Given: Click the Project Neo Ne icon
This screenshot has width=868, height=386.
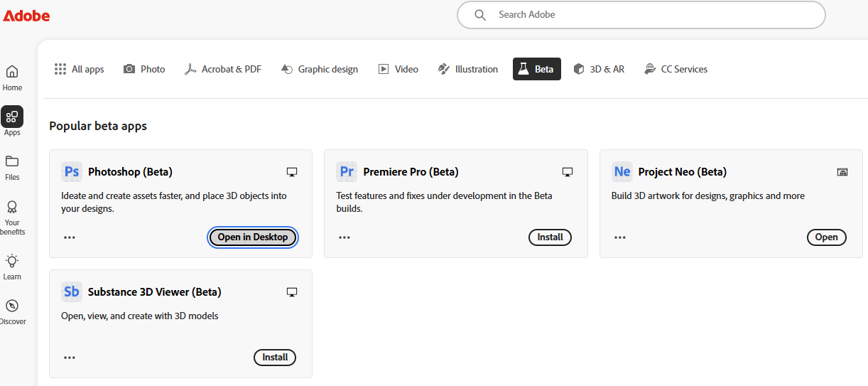Looking at the screenshot, I should click(x=622, y=171).
